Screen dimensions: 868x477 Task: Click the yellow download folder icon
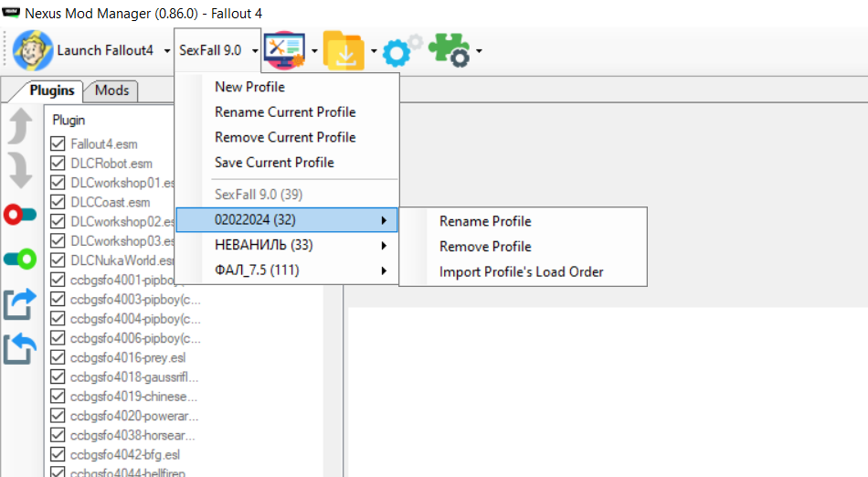click(343, 50)
